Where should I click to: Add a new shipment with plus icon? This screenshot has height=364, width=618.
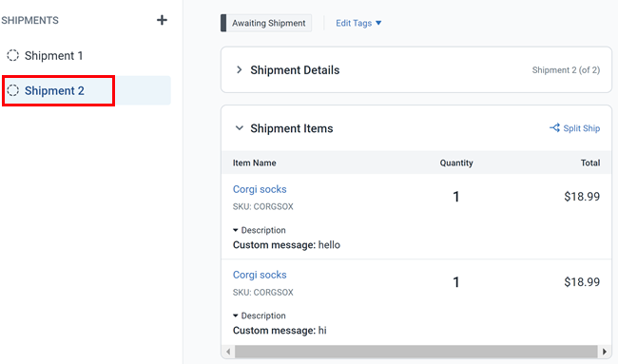[162, 20]
